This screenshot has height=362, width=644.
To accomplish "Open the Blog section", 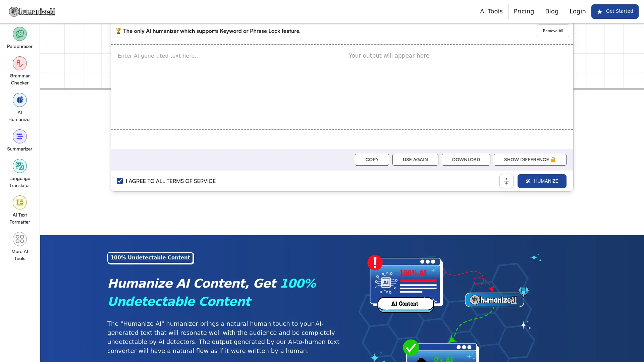I will pyautogui.click(x=552, y=11).
